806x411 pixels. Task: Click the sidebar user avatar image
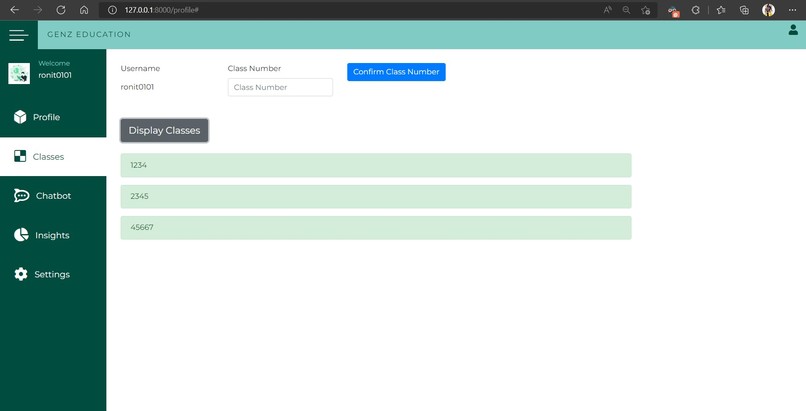click(x=19, y=73)
